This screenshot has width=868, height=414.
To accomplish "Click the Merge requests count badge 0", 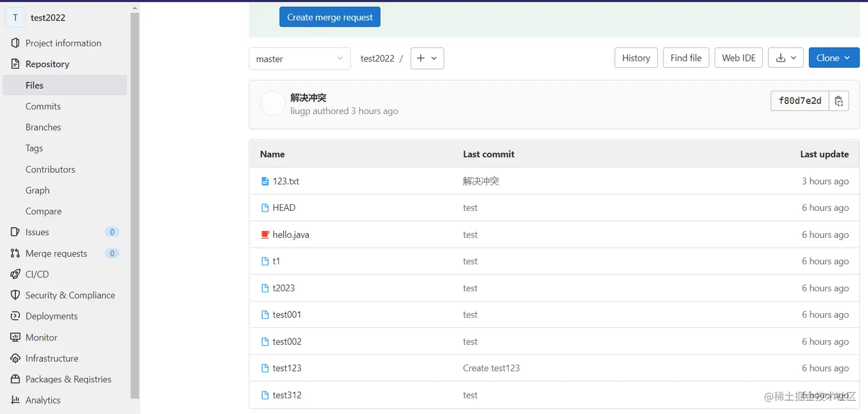I will [x=112, y=253].
